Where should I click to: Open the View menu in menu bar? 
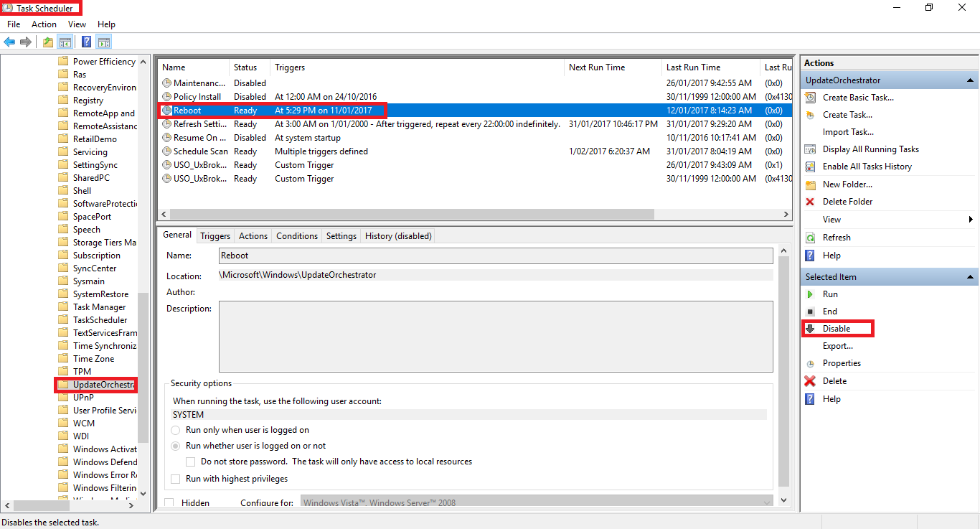[77, 24]
